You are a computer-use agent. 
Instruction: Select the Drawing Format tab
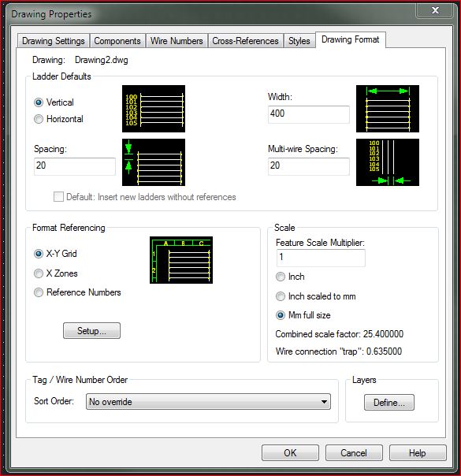pyautogui.click(x=351, y=39)
